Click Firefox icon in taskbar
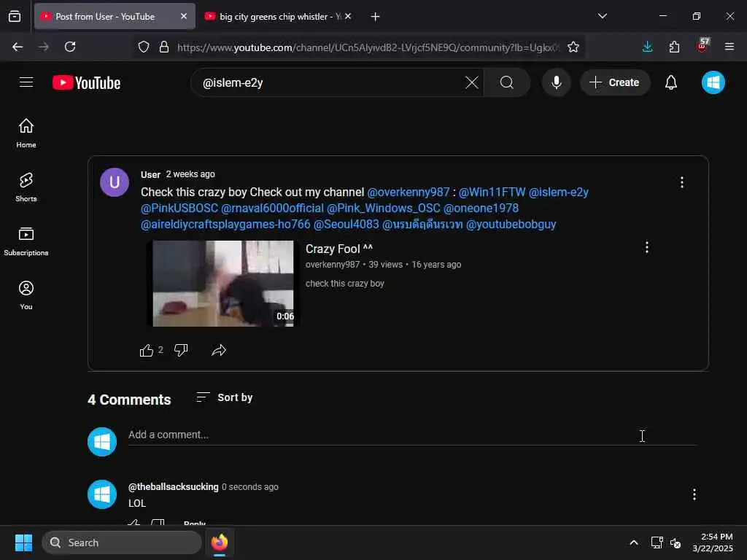747x560 pixels. [x=220, y=542]
